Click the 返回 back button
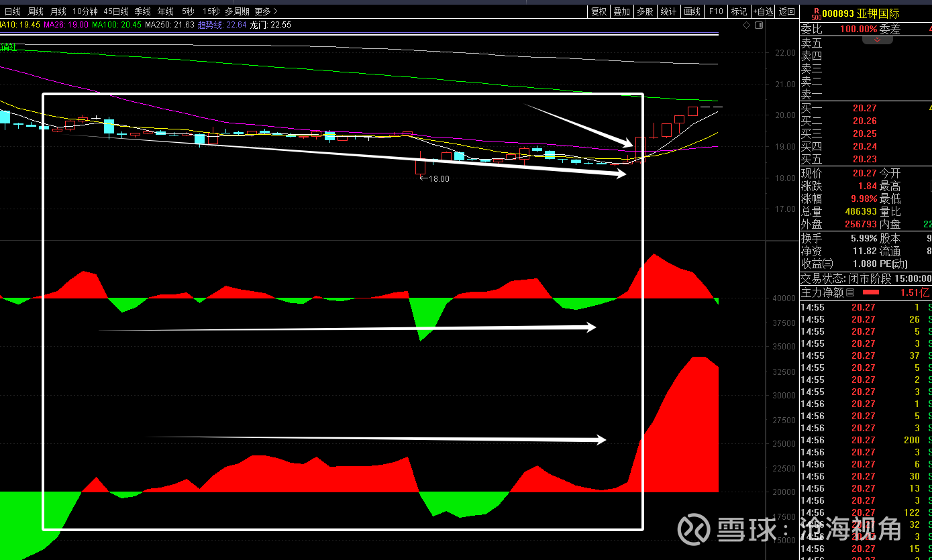 click(787, 11)
